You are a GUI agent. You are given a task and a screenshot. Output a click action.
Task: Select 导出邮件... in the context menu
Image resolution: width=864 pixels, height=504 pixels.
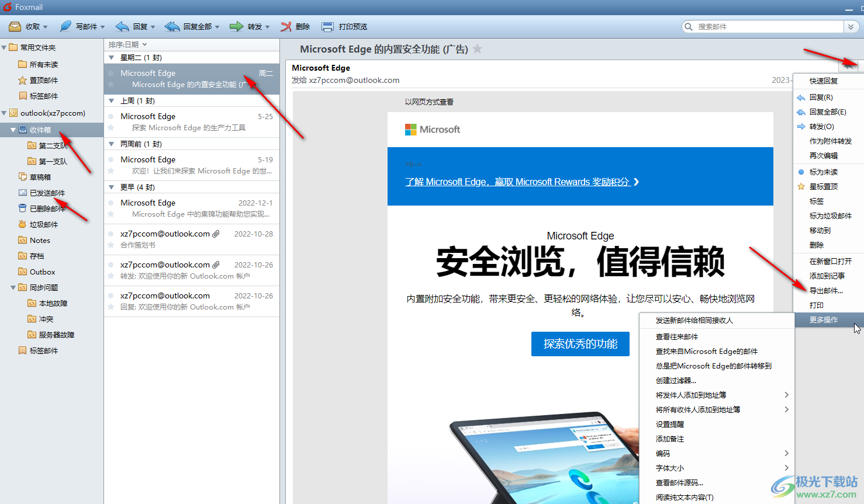pyautogui.click(x=826, y=290)
